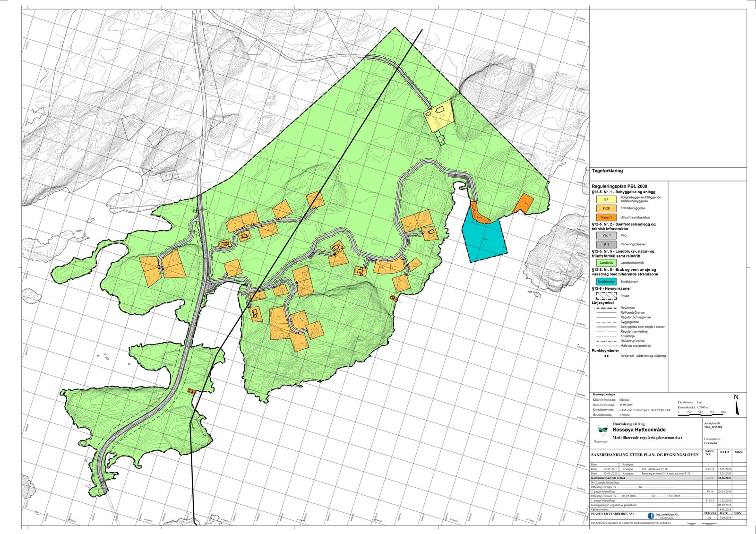Click the RpGrense dashed line symbol
Screen dimensions: 756x534
606,308
